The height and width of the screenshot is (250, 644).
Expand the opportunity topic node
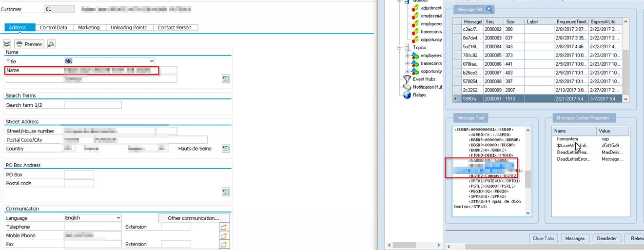coord(407,71)
